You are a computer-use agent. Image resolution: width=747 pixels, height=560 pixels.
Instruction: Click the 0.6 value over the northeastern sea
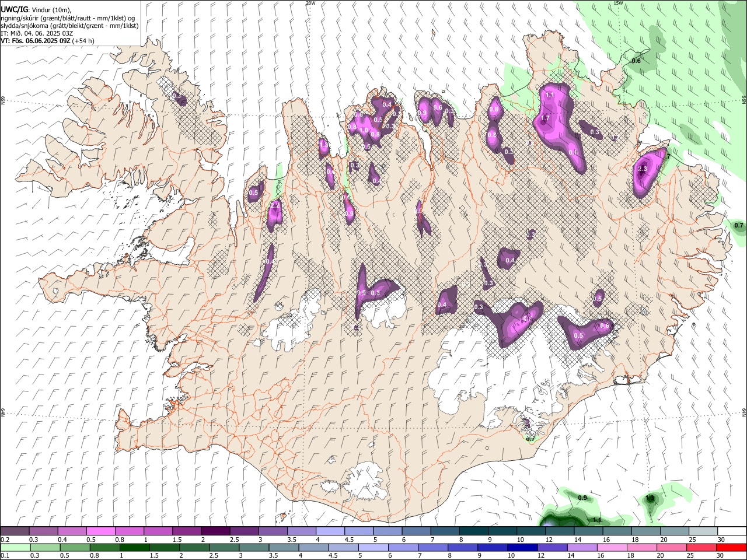coord(636,61)
